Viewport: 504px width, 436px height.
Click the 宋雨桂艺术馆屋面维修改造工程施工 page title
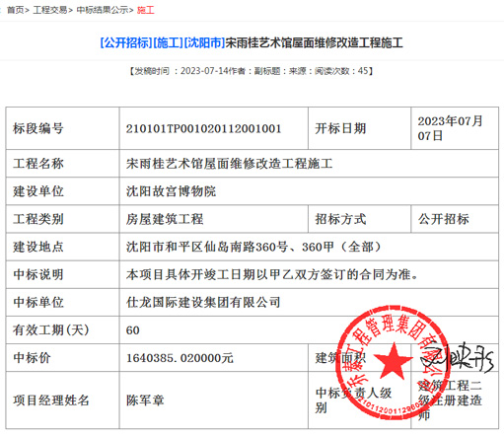click(x=315, y=42)
